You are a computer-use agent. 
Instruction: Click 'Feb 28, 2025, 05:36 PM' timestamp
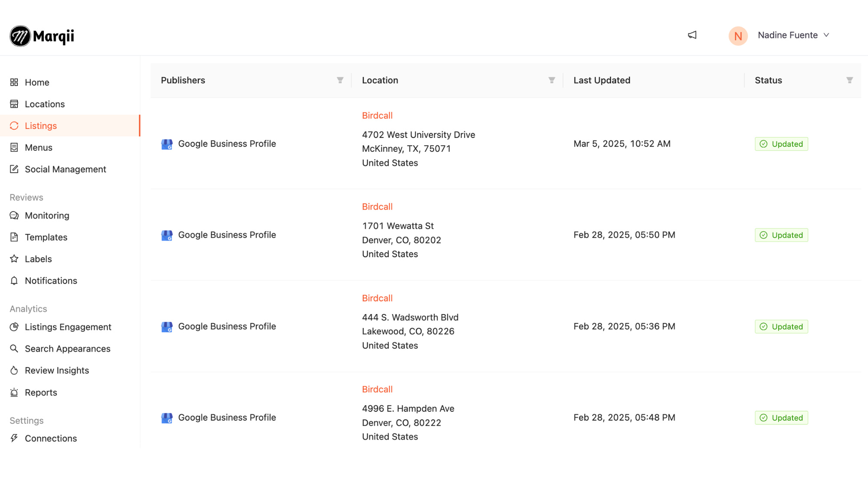click(624, 326)
